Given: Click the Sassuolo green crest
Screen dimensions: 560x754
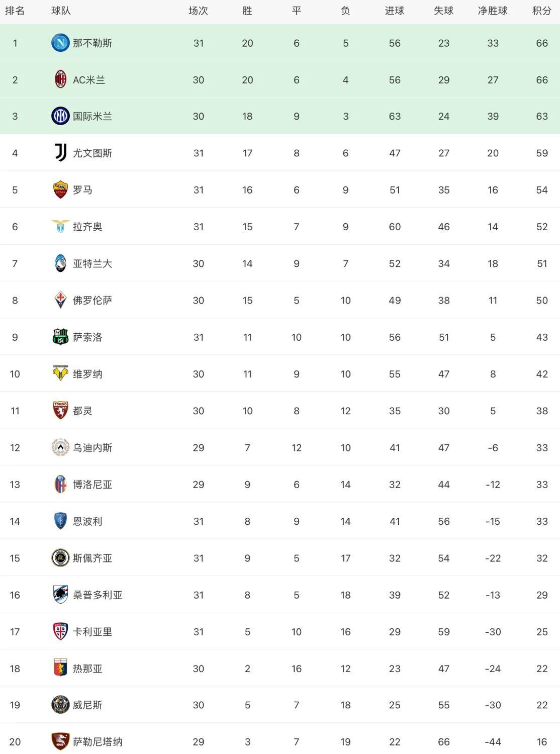Looking at the screenshot, I should [60, 337].
